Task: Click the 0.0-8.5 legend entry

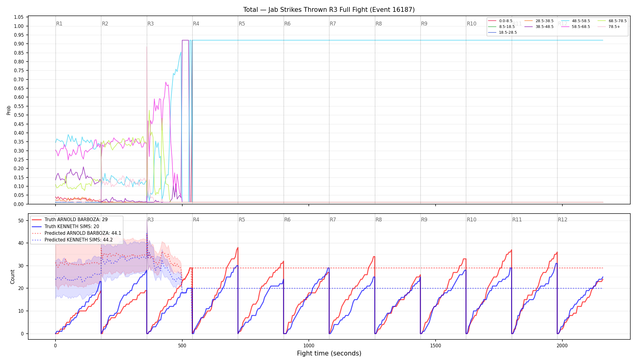Action: pos(500,21)
